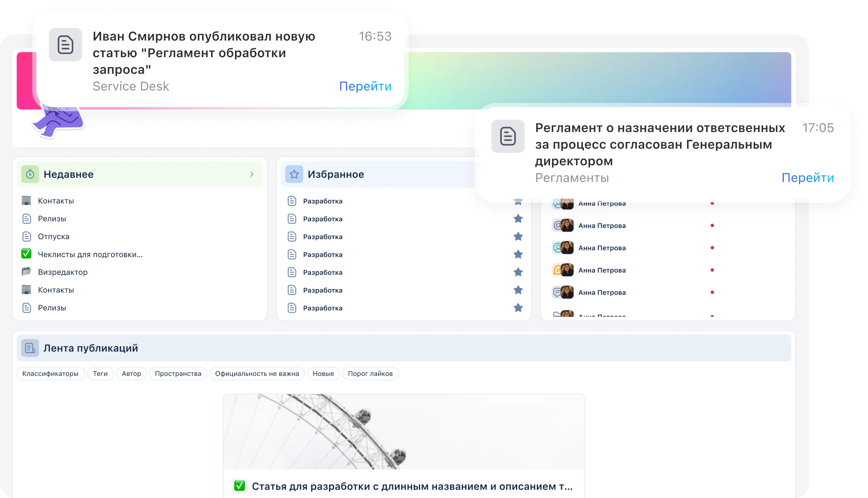Toggle the star on the last Разработка item
The image size is (868, 498).
point(518,308)
